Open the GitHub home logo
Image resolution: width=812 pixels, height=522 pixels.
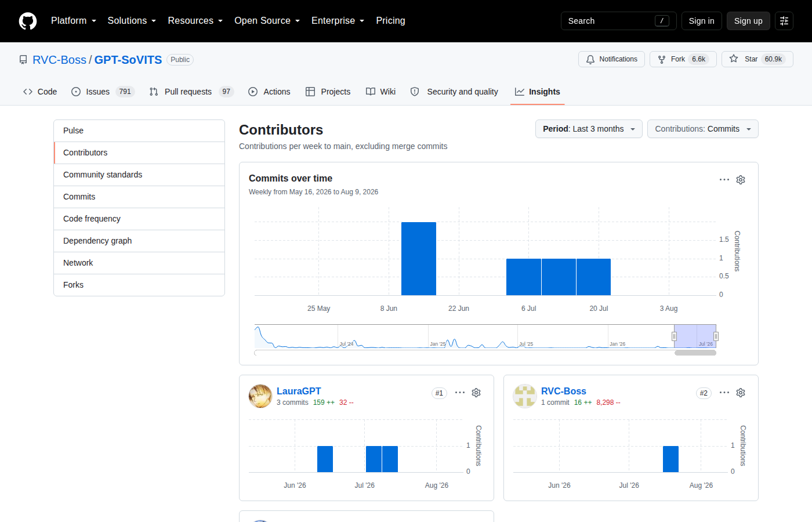click(x=28, y=21)
